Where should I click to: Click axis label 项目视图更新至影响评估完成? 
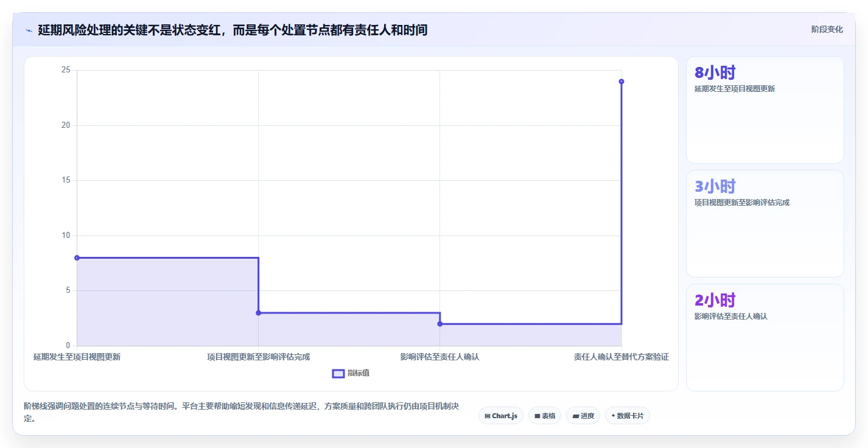point(258,357)
